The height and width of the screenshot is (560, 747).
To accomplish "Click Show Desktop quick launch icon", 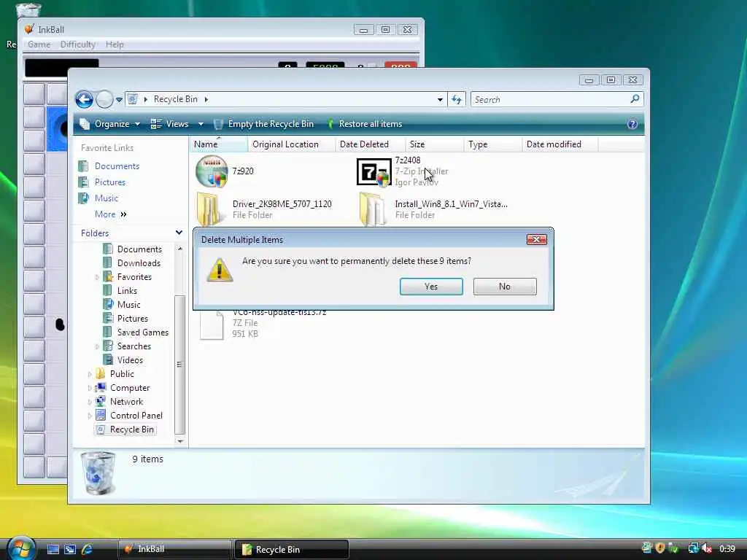I will (x=53, y=549).
